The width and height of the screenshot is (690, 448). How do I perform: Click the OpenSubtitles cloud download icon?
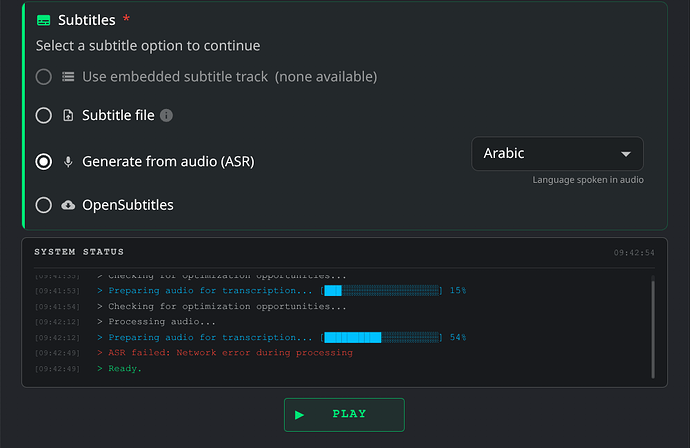[68, 205]
